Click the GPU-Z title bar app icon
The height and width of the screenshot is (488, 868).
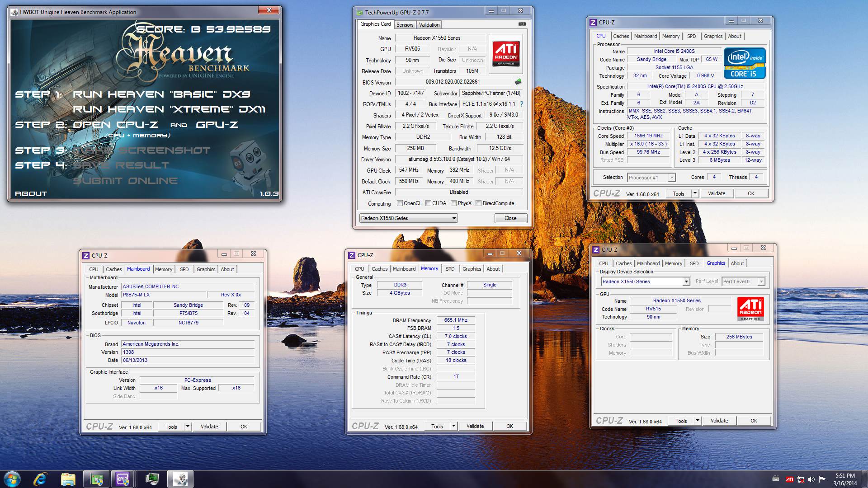coord(360,13)
